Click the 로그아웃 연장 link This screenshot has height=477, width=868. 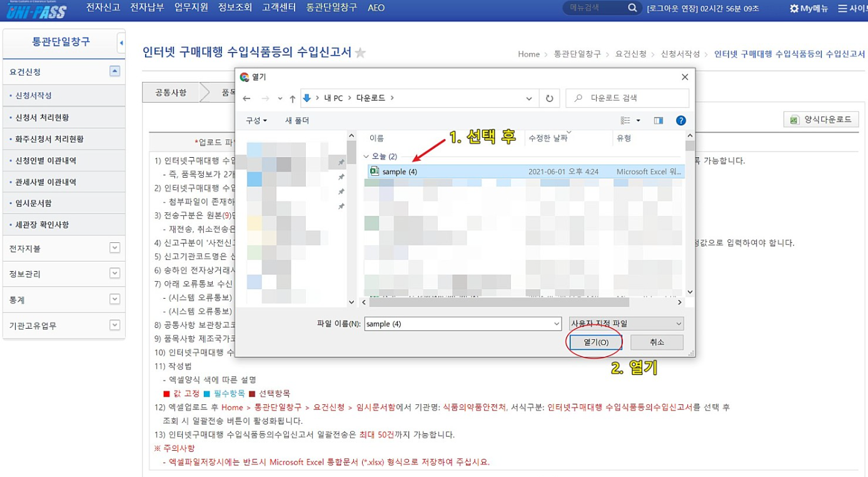coord(672,8)
